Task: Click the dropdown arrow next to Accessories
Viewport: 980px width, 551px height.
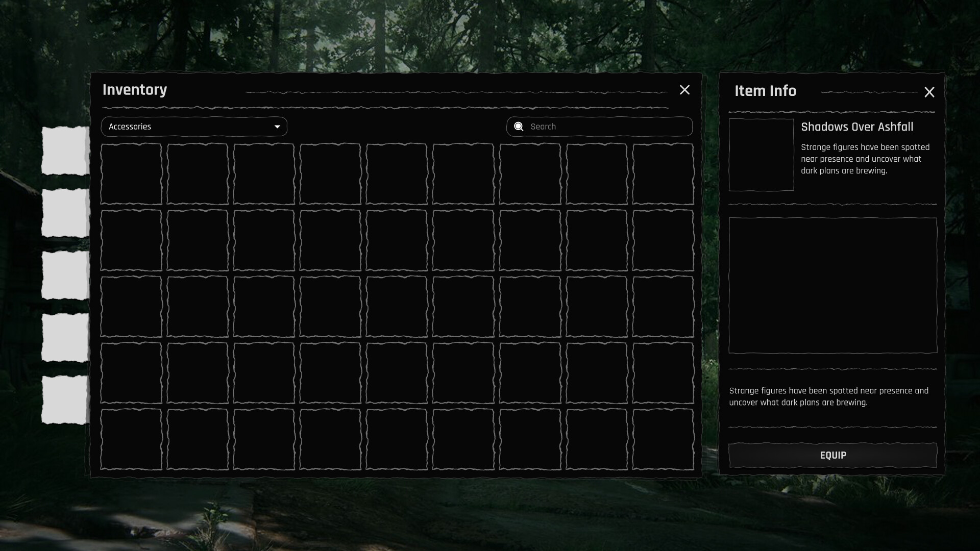Action: tap(277, 127)
